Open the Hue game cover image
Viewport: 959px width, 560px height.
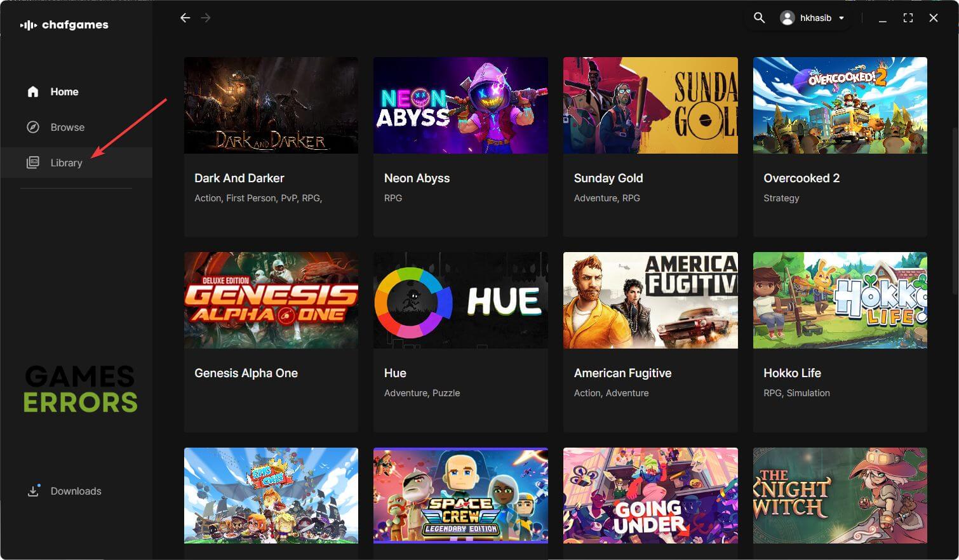click(460, 300)
